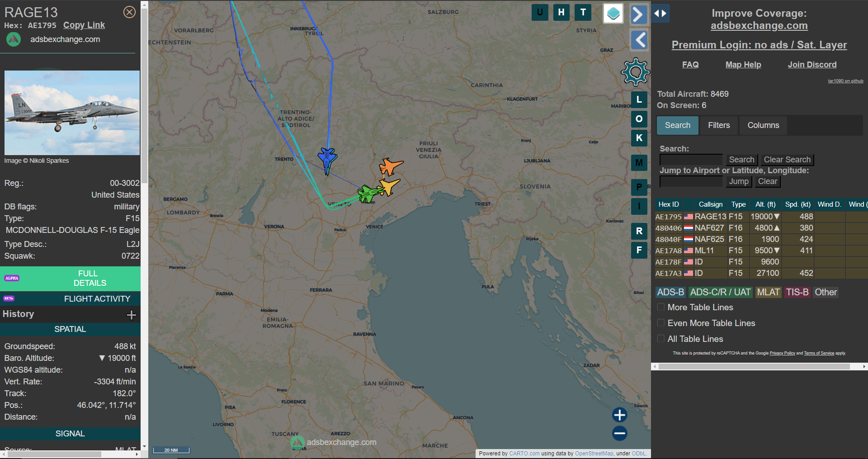
Task: Click the Copy Link link
Action: pos(84,25)
